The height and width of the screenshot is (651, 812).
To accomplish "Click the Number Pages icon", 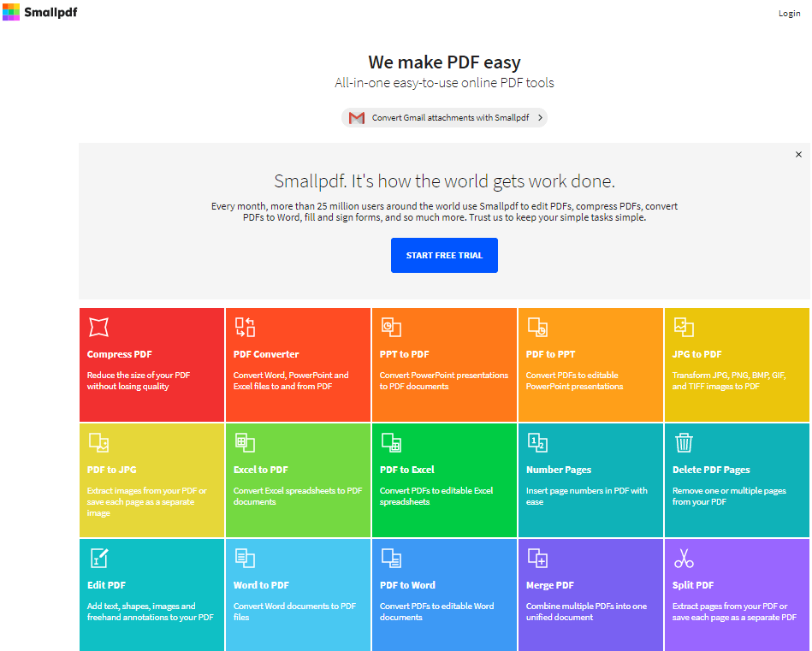I will pyautogui.click(x=537, y=443).
